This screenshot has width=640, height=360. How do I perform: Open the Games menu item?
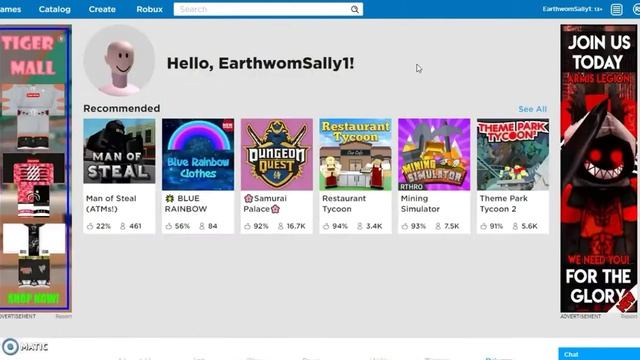(x=10, y=9)
